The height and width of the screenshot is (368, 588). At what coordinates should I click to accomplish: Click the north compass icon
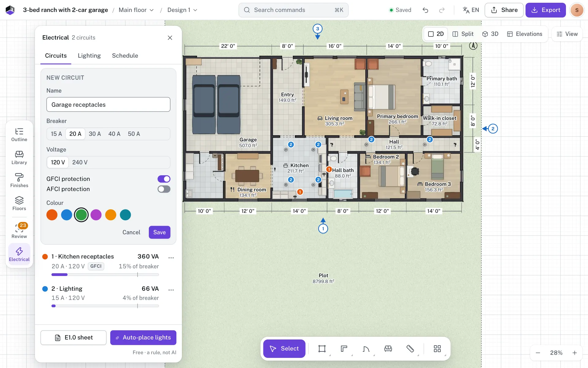[x=473, y=46]
